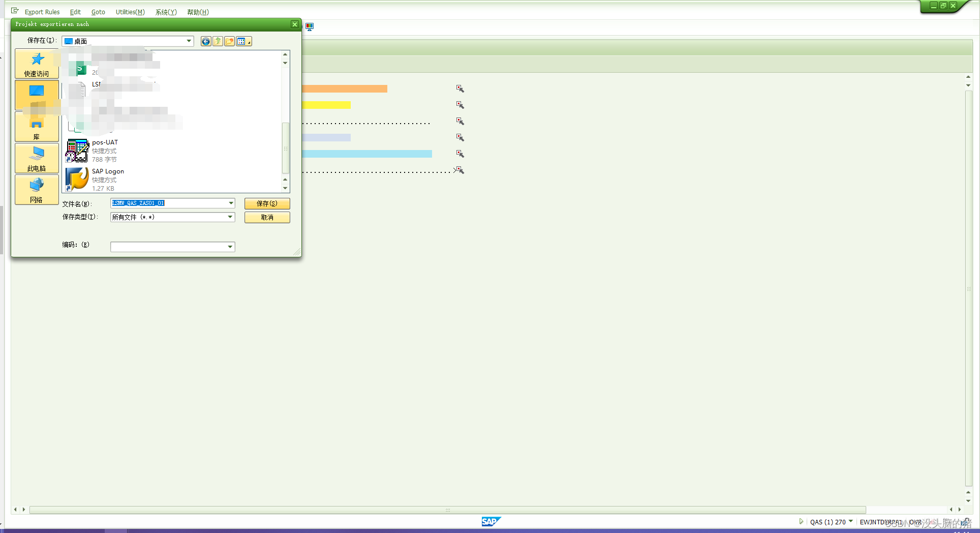The height and width of the screenshot is (533, 980).
Task: Close the Projekt exportieren nach dialog
Action: tap(295, 24)
